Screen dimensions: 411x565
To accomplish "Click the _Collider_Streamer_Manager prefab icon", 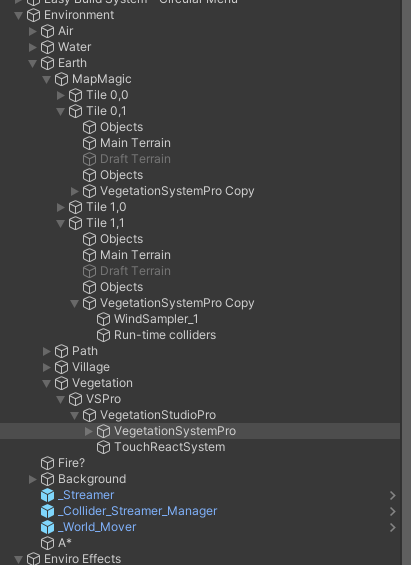I will pos(47,511).
